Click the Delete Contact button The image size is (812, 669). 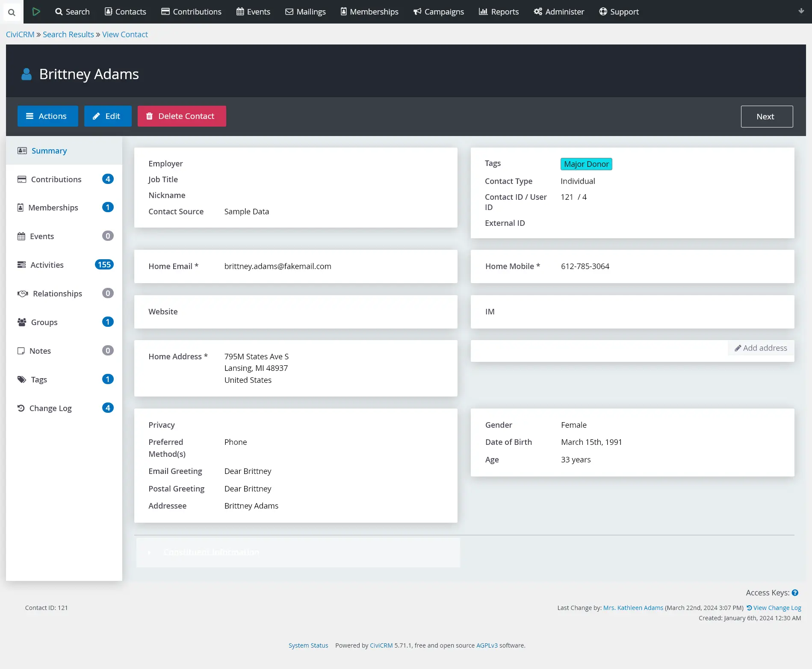click(x=181, y=116)
